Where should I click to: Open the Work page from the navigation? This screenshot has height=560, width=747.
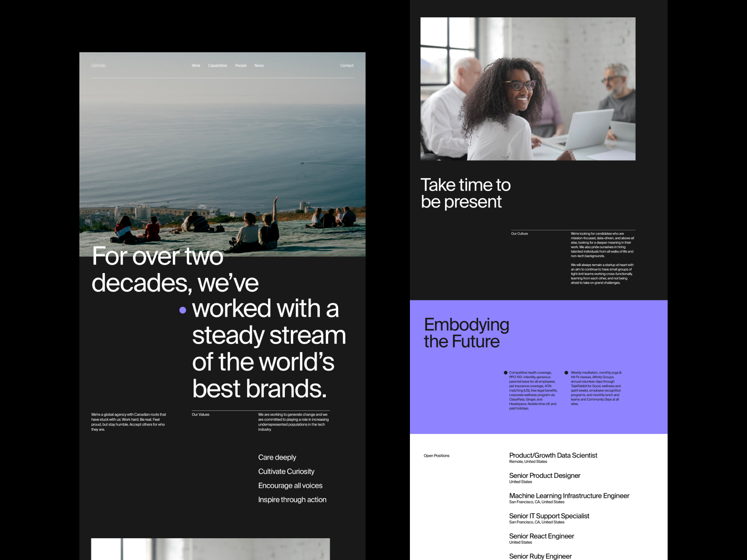[196, 65]
